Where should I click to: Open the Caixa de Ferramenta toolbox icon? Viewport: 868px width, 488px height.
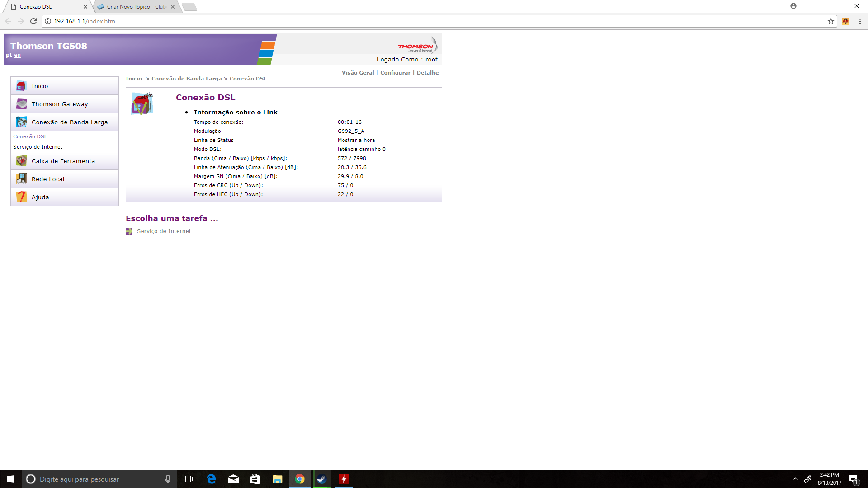[21, 161]
